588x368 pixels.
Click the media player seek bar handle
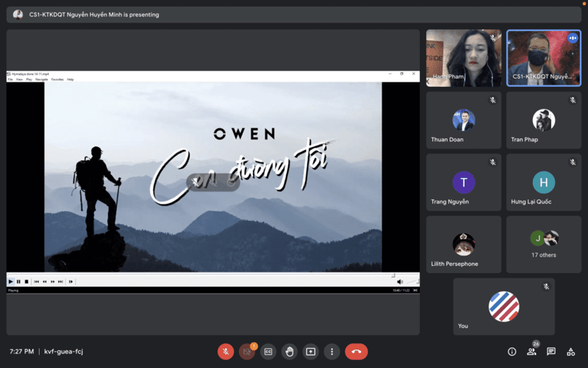coord(393,275)
